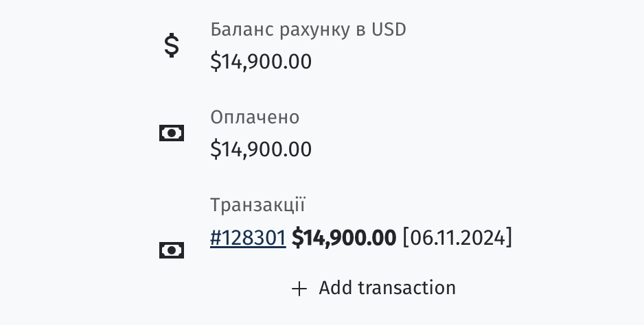Follow the underlined #128301 transaction number
This screenshot has width=644, height=325.
(248, 238)
